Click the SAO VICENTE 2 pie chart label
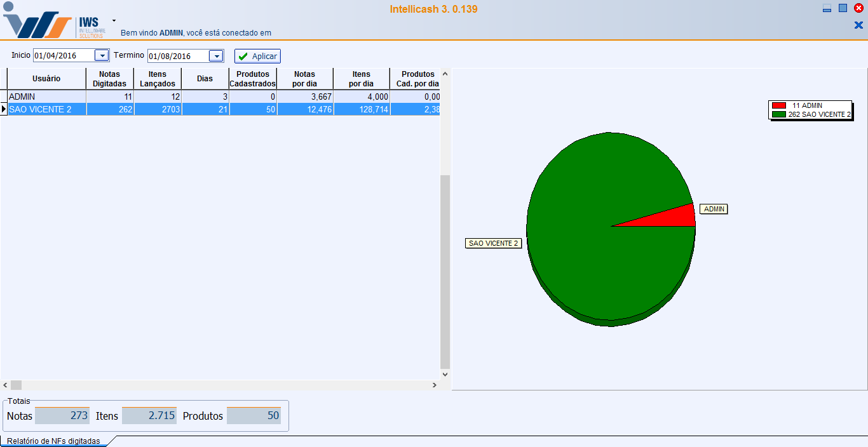Viewport: 868px width, 447px height. [494, 243]
